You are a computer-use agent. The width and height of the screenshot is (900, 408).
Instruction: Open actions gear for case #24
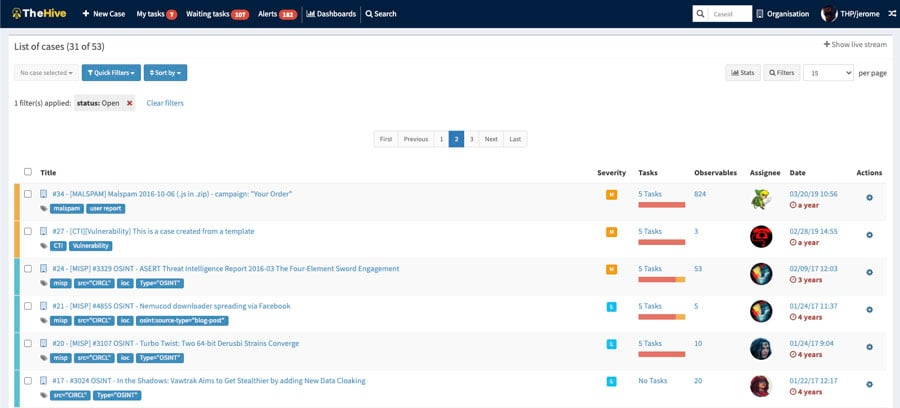869,273
